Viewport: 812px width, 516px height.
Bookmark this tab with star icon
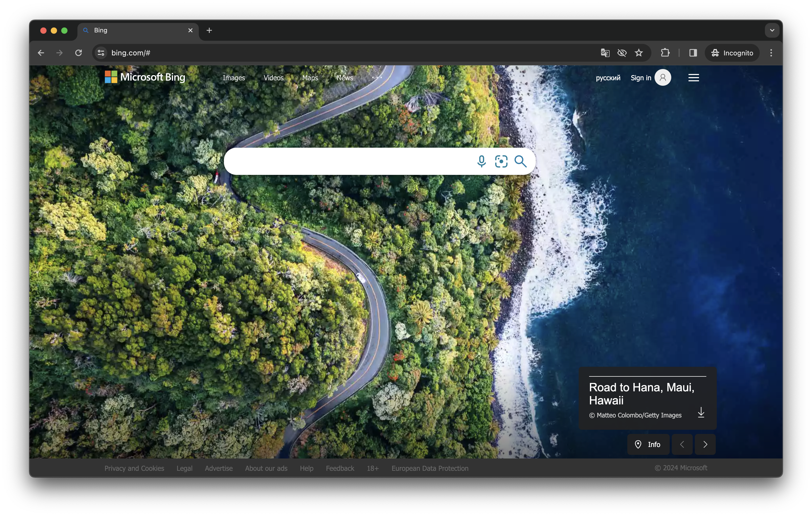click(639, 53)
